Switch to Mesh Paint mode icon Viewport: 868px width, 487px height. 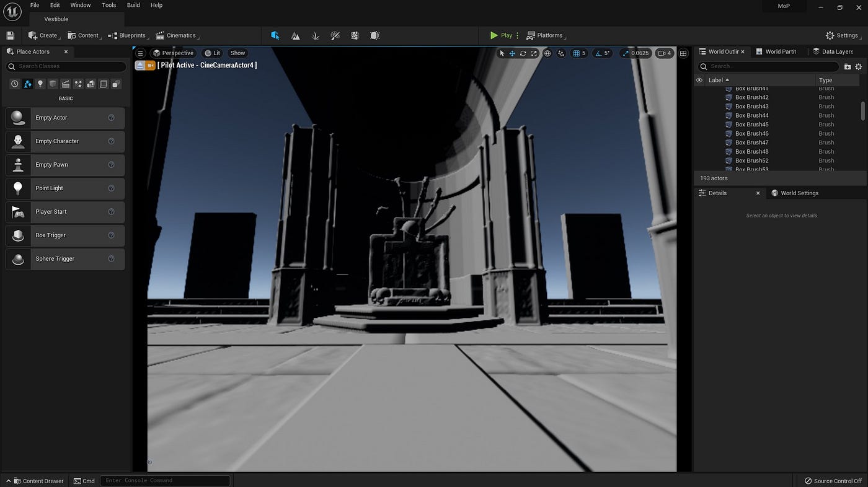tap(335, 35)
